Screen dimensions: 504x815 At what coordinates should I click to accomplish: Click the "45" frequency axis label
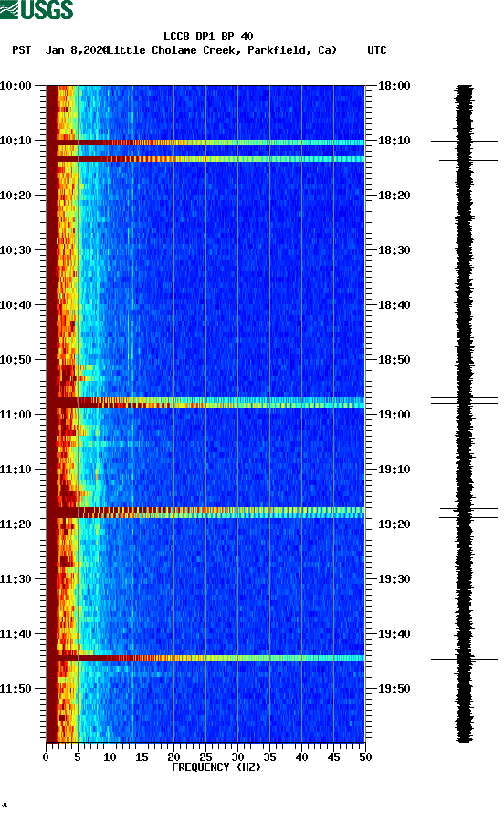tap(333, 757)
